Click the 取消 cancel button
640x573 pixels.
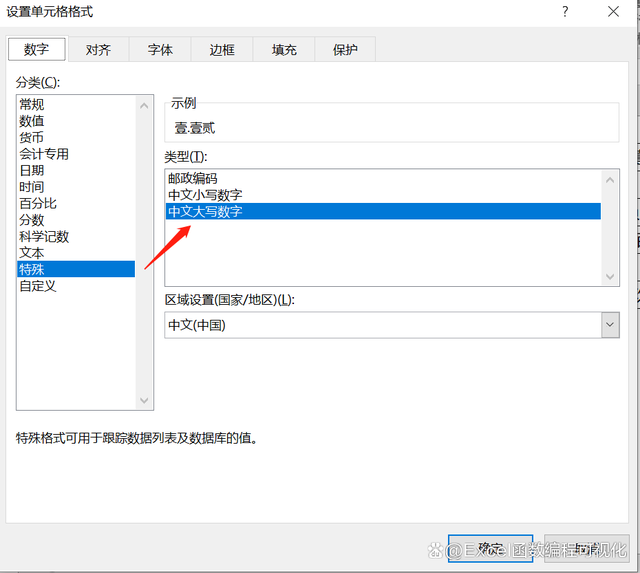click(x=587, y=549)
